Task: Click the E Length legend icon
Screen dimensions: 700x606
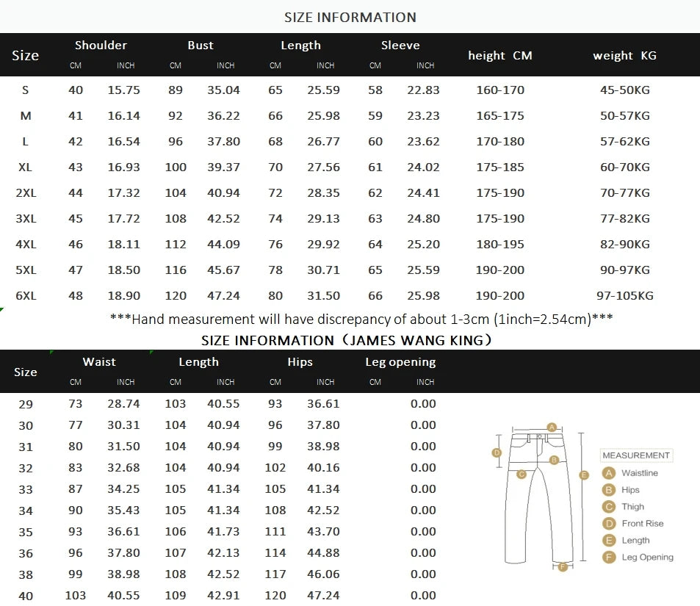Action: tap(607, 540)
